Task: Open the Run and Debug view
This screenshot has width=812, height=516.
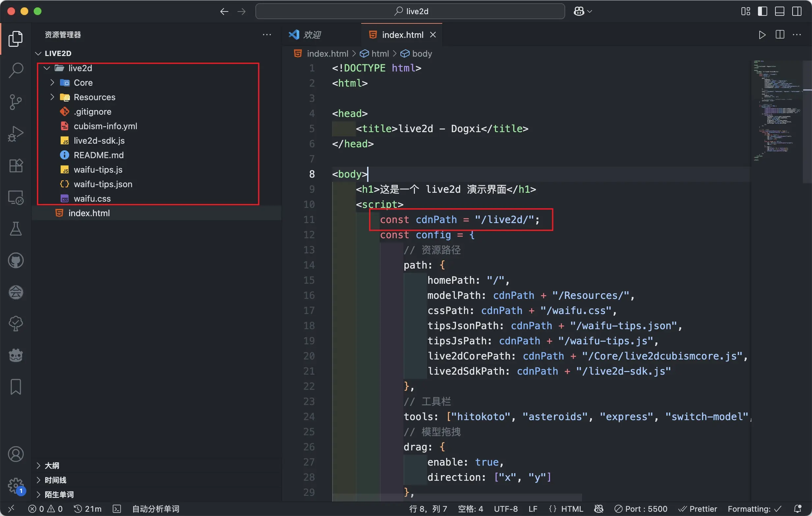Action: click(15, 133)
